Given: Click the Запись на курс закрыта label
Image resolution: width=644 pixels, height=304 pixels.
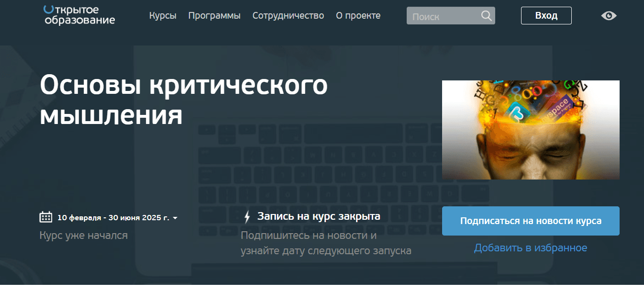Looking at the screenshot, I should pos(319,216).
